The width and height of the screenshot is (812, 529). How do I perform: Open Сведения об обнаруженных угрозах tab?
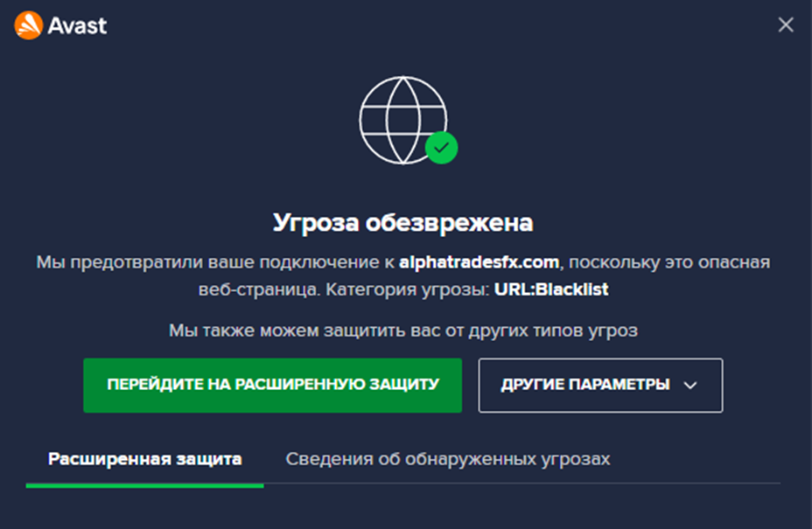point(448,459)
